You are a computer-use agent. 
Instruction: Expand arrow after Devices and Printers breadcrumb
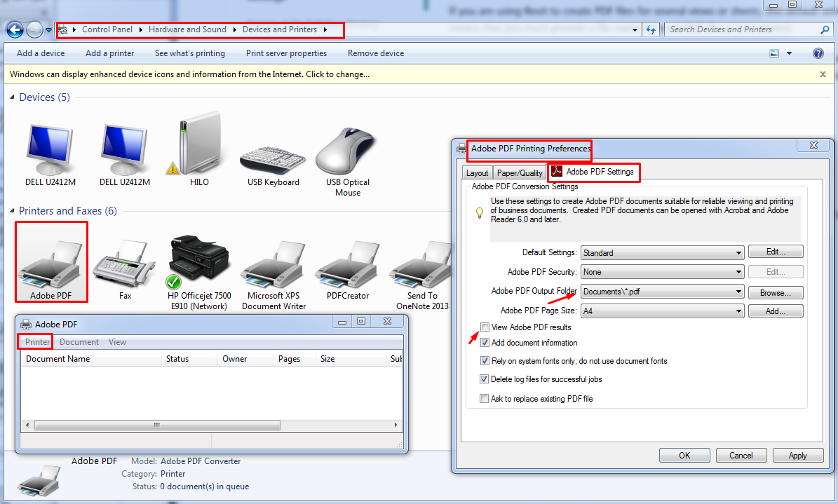[325, 30]
